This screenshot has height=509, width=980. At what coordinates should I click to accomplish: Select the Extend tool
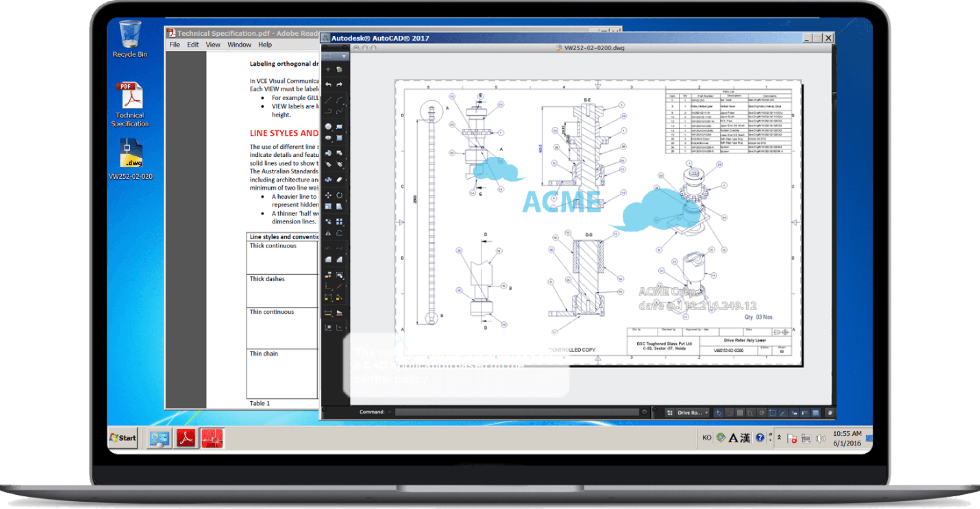tap(339, 248)
